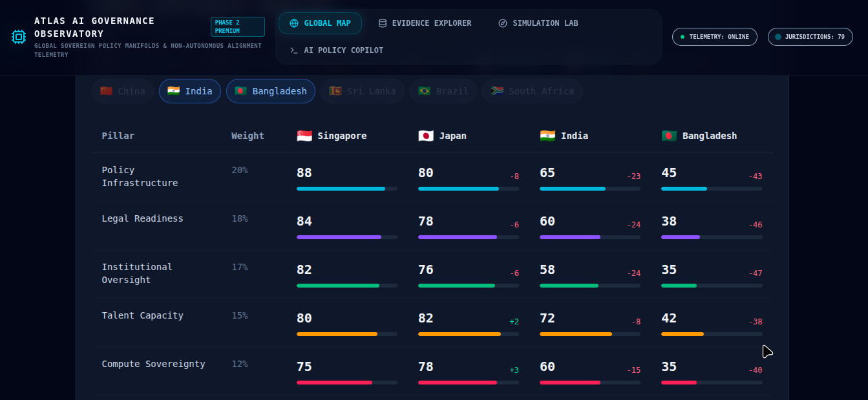Click the Japan flag in the column header
This screenshot has height=400, width=868.
pyautogui.click(x=426, y=136)
